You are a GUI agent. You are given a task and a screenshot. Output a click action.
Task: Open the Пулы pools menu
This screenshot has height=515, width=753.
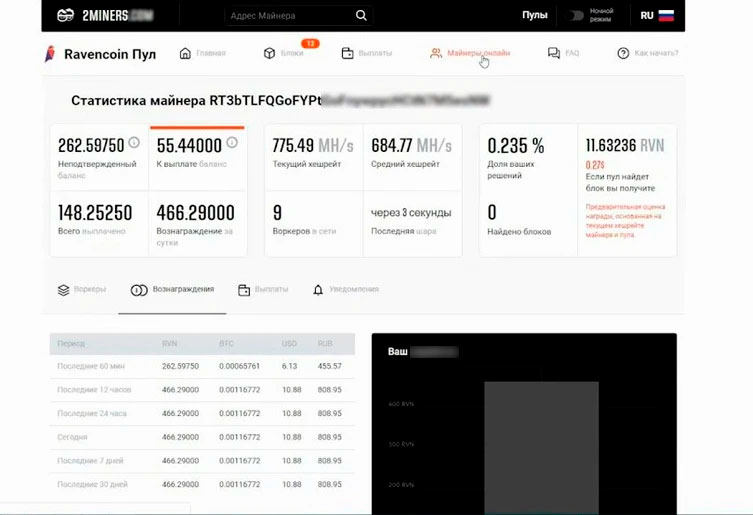click(534, 16)
